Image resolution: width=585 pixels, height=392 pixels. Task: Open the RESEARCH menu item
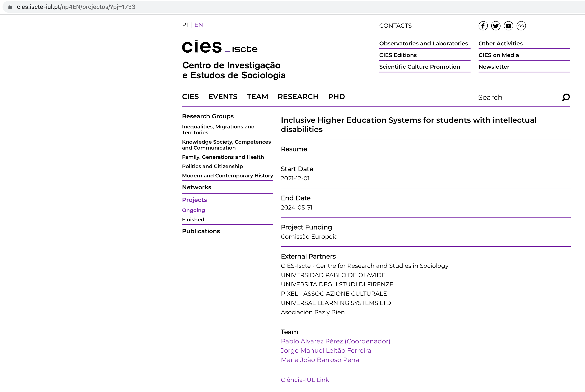[x=298, y=97]
